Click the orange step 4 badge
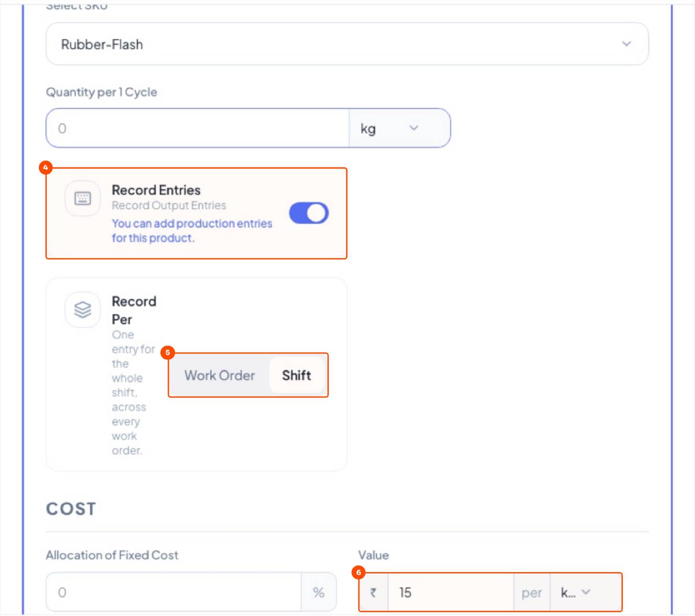 click(x=45, y=167)
